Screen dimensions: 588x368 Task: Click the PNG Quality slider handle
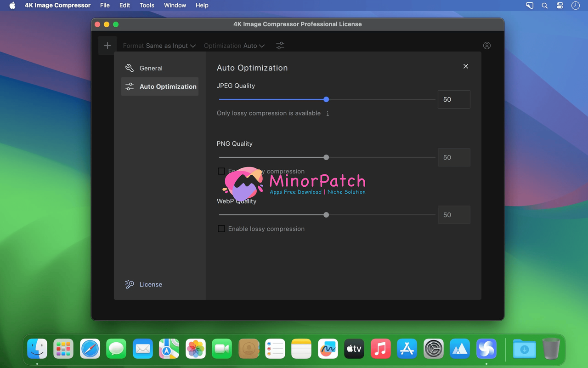(326, 157)
